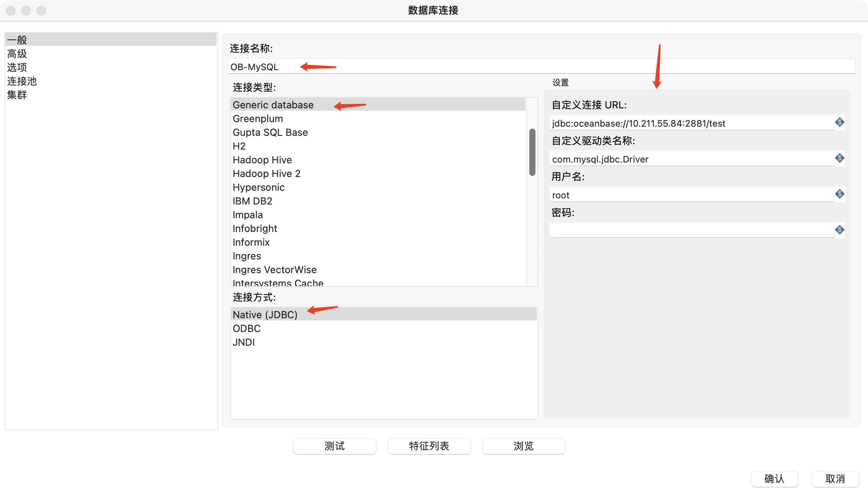Open the 连接池 section

pyautogui.click(x=22, y=81)
